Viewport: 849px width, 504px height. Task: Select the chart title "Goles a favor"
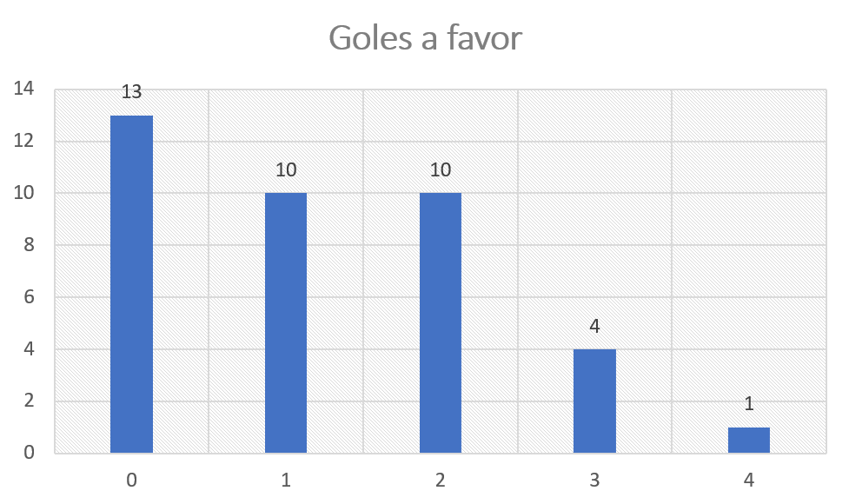coord(425,38)
